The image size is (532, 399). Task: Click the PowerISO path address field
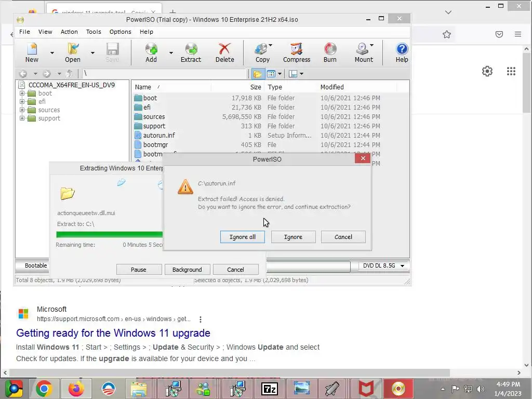(x=164, y=74)
